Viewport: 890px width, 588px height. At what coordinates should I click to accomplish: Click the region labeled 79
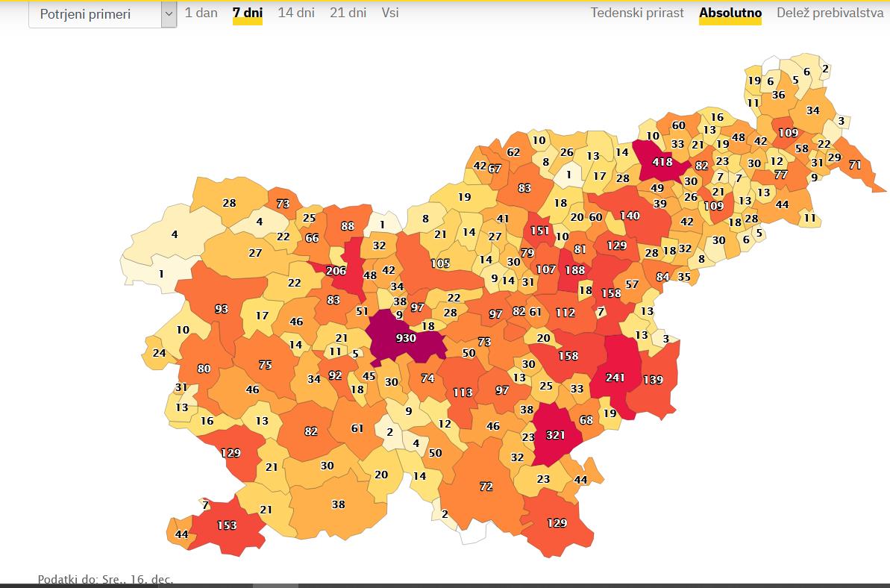[x=527, y=253]
